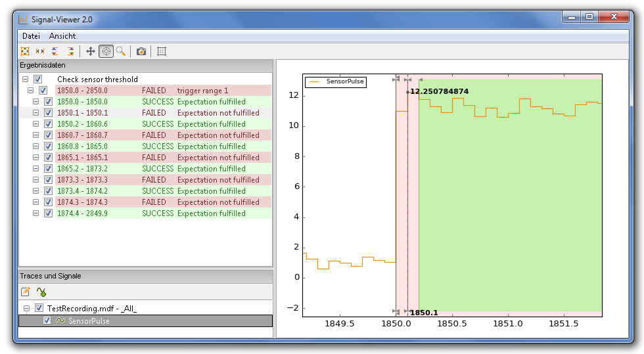Select the 1874.4 - 2849.9 SUCCESS row
The width and height of the screenshot is (644, 354).
(x=158, y=213)
